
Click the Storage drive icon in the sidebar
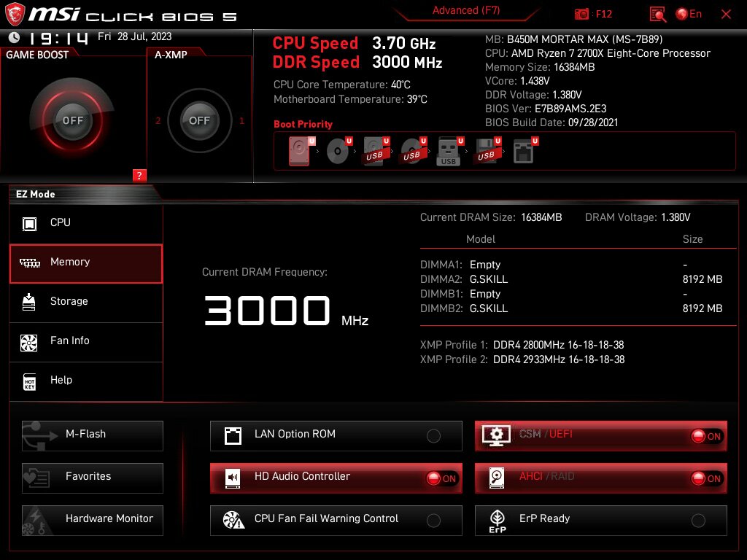(x=29, y=302)
